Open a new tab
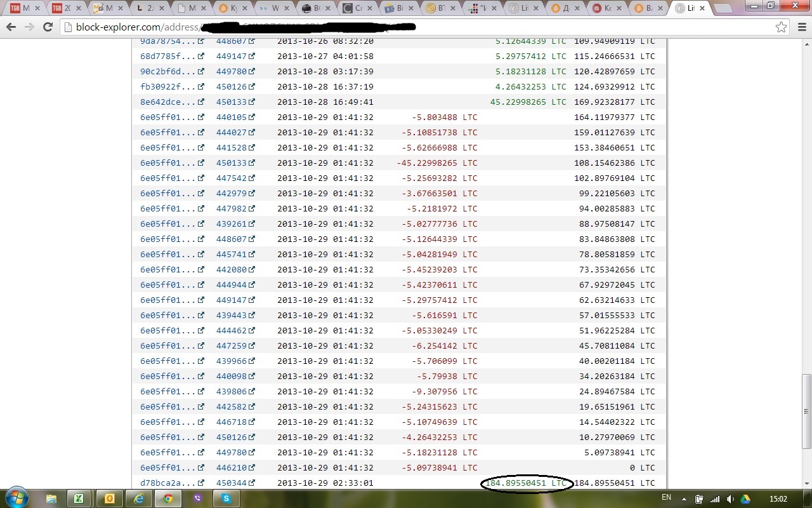Screen dimensions: 812x508 pyautogui.click(x=724, y=9)
